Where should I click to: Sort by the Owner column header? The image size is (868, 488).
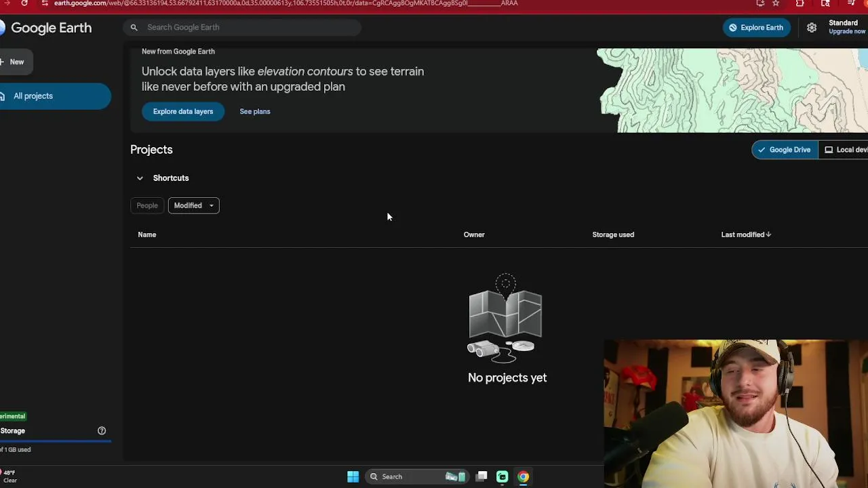474,235
